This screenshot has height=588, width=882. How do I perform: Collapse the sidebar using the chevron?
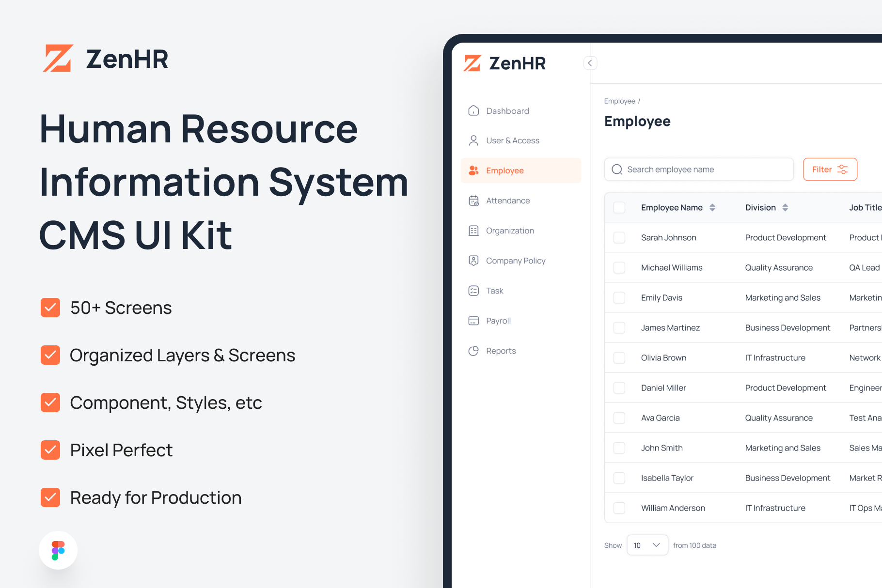click(590, 63)
